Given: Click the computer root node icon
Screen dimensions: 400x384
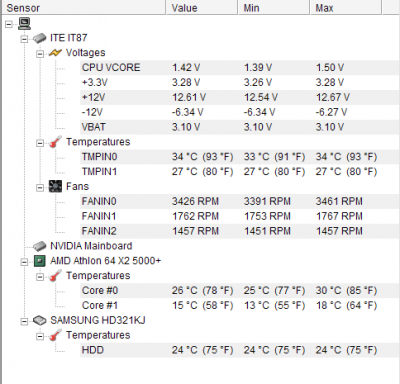Looking at the screenshot, I should [x=24, y=23].
